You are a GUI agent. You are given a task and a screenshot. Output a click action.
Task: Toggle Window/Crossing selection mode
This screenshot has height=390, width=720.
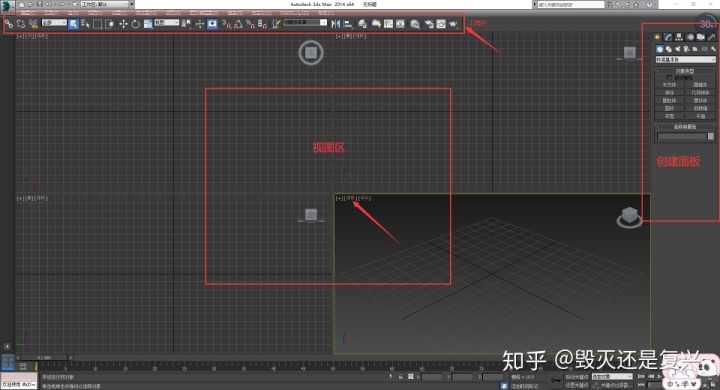pyautogui.click(x=110, y=23)
